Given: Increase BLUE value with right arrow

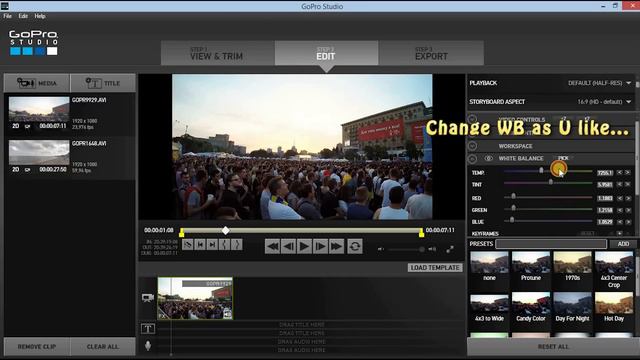Looking at the screenshot, I should tap(628, 222).
